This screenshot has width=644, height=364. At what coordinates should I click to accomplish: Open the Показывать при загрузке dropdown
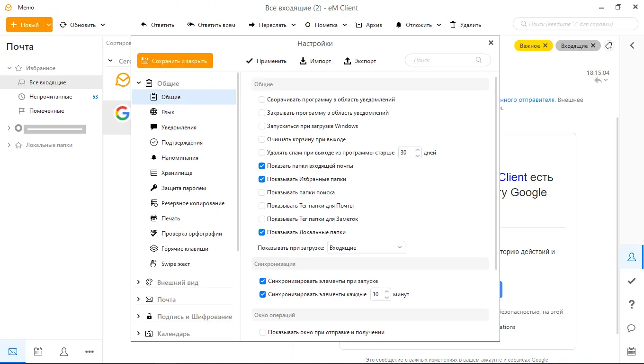tap(366, 247)
